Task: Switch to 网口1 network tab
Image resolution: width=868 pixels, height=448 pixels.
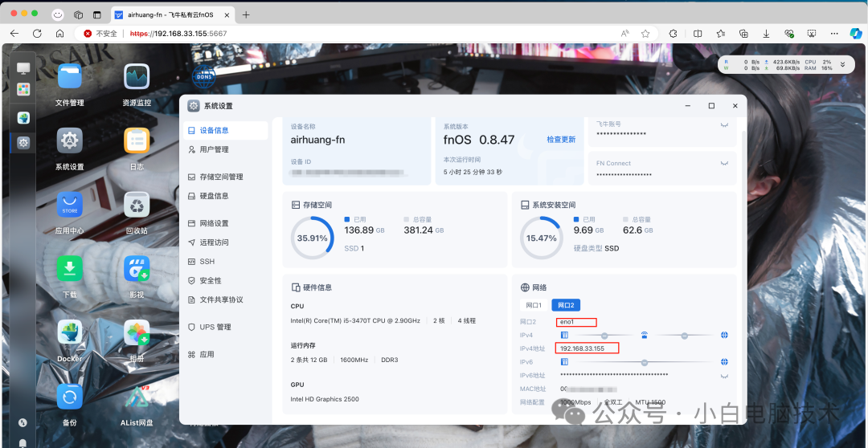Action: [x=534, y=305]
